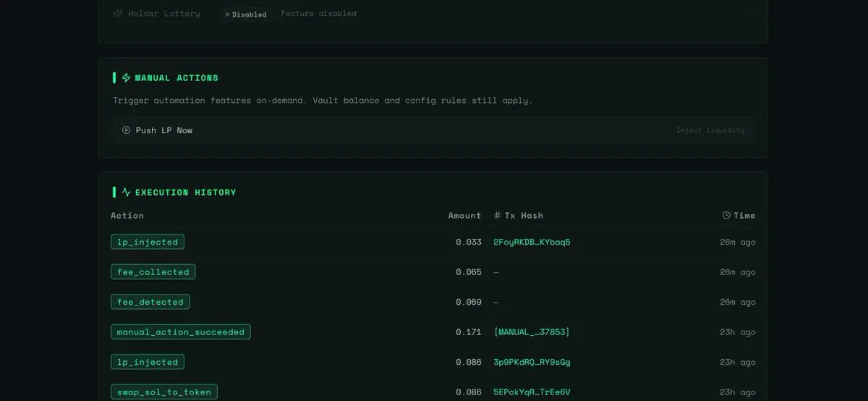Select the manual_action_succeeded action tag
The image size is (868, 401).
[x=180, y=332]
